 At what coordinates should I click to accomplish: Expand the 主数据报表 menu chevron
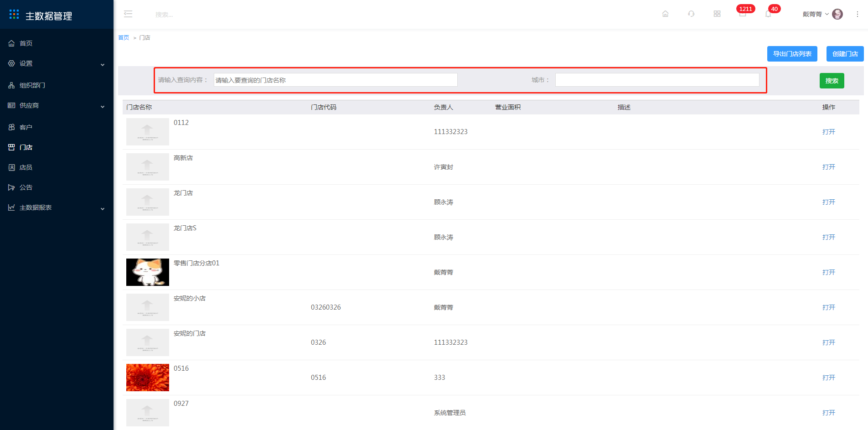tap(103, 208)
